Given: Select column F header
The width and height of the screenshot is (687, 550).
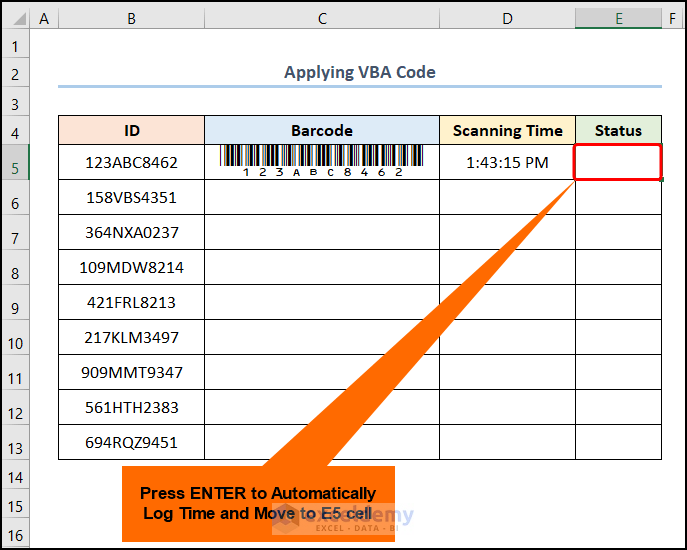Looking at the screenshot, I should point(672,19).
